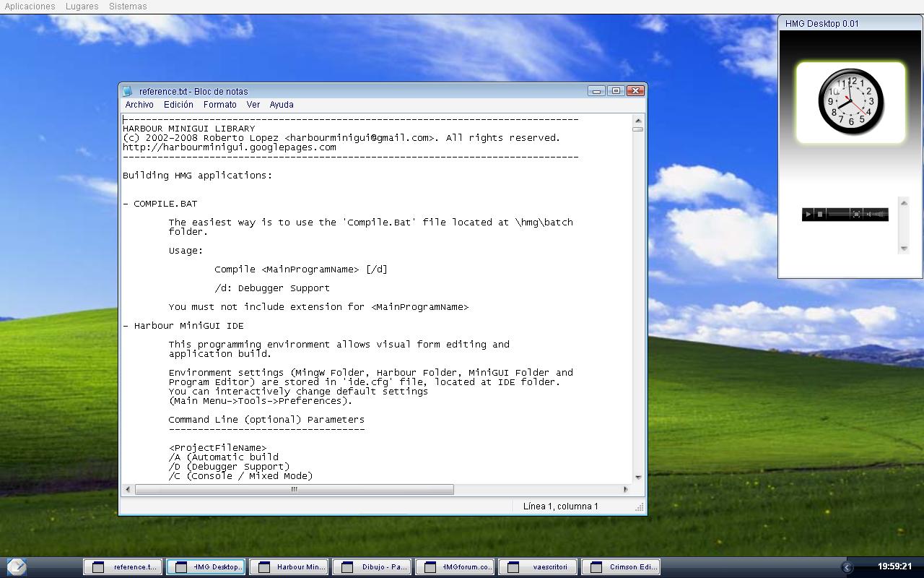Image resolution: width=924 pixels, height=578 pixels.
Task: Click the fullscreen icon in the media player
Action: pos(855,214)
